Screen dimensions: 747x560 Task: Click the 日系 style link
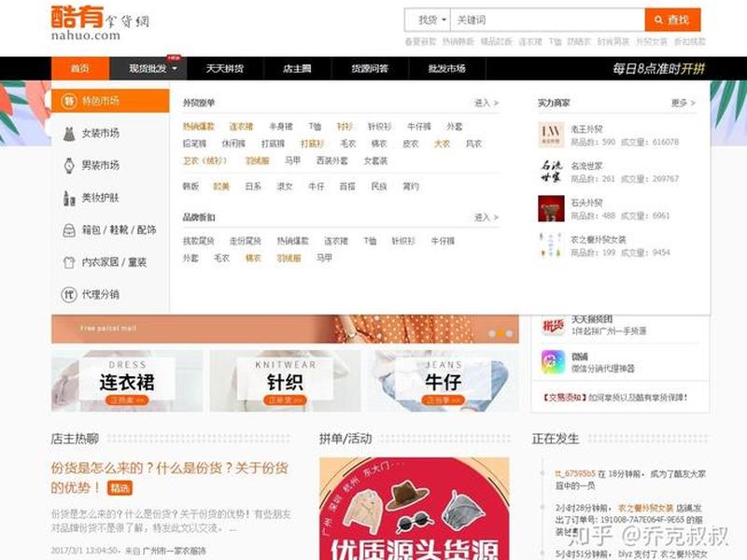(x=253, y=187)
